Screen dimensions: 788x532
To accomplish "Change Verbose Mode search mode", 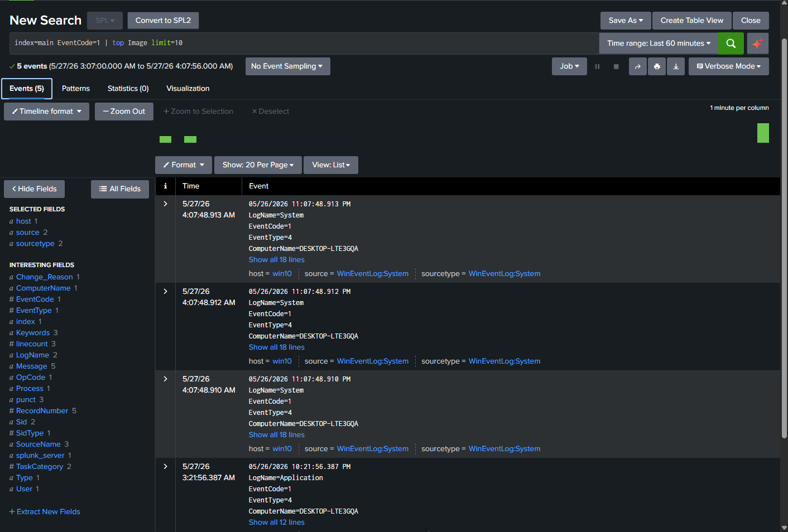I will tap(728, 66).
